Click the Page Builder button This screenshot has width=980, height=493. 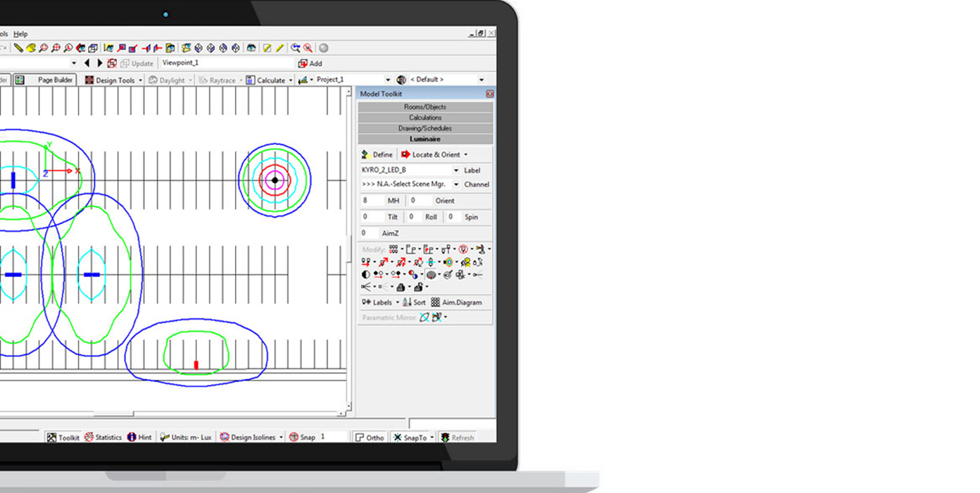coord(50,80)
